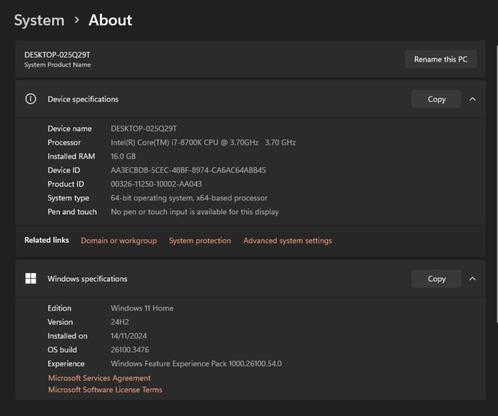Open Advanced system settings link
498x416 pixels.
[x=288, y=241]
